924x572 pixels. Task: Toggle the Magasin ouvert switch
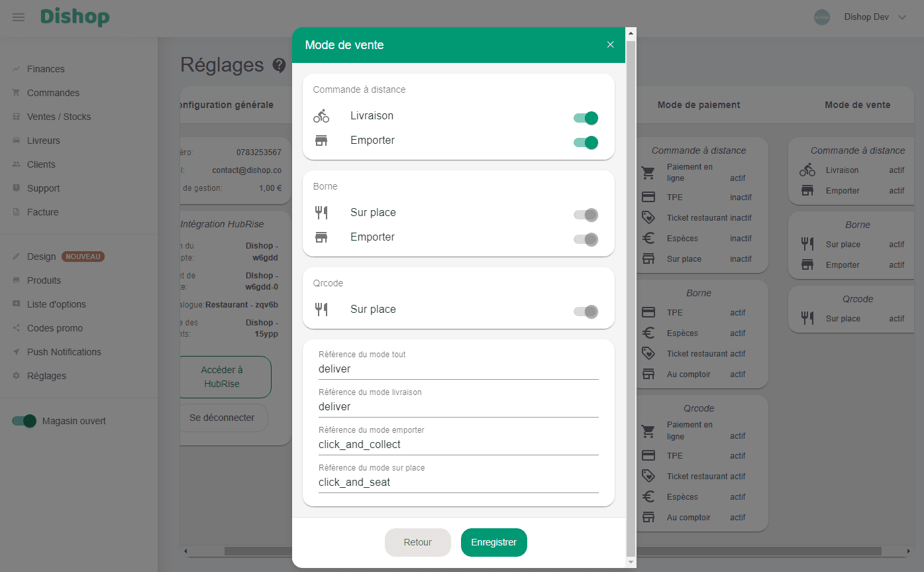24,421
